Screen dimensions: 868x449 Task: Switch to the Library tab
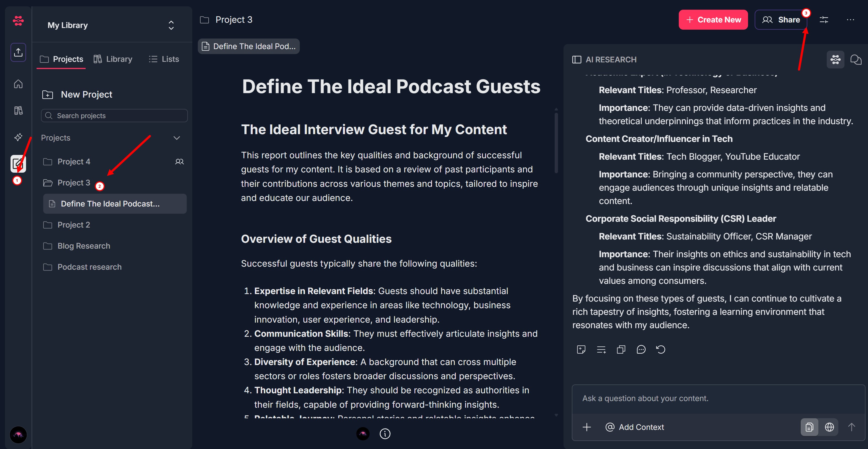click(113, 59)
